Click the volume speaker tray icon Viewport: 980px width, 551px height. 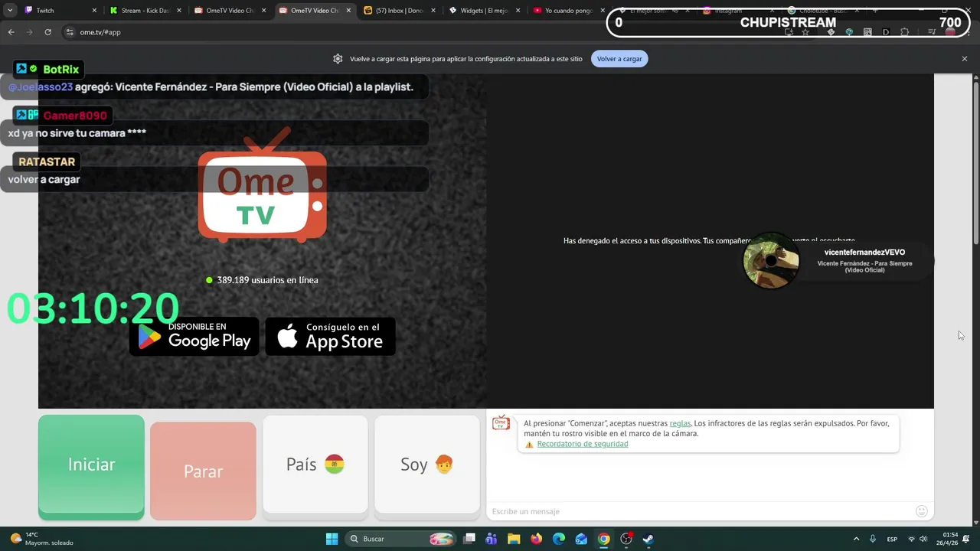coord(923,539)
